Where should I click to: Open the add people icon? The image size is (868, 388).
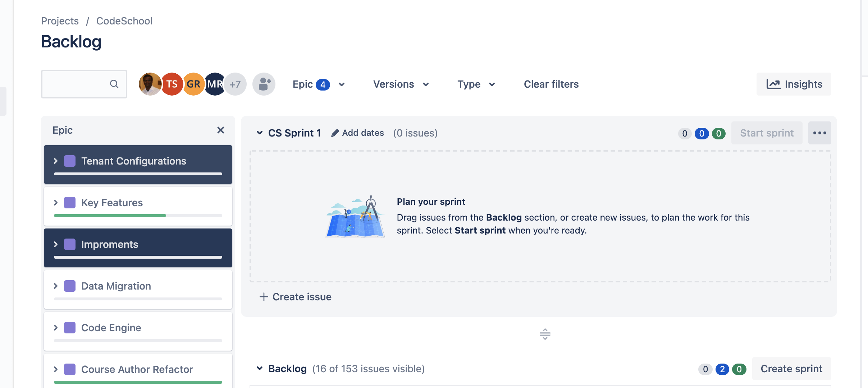pyautogui.click(x=264, y=84)
